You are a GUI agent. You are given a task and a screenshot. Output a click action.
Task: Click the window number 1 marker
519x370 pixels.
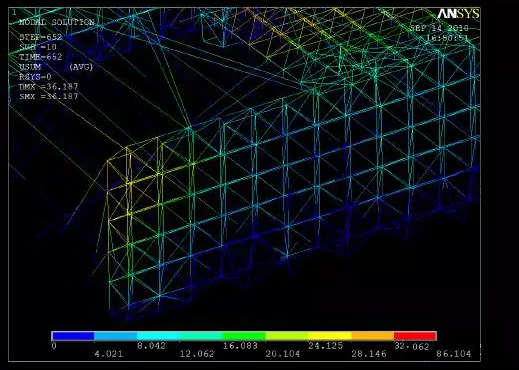(14, 12)
